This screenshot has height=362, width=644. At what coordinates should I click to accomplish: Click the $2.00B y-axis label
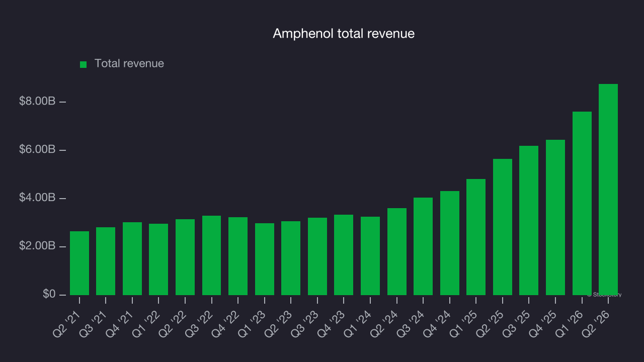coord(37,246)
